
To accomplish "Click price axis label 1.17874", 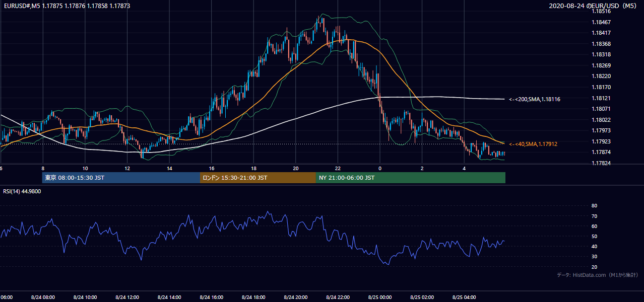I will (x=602, y=152).
